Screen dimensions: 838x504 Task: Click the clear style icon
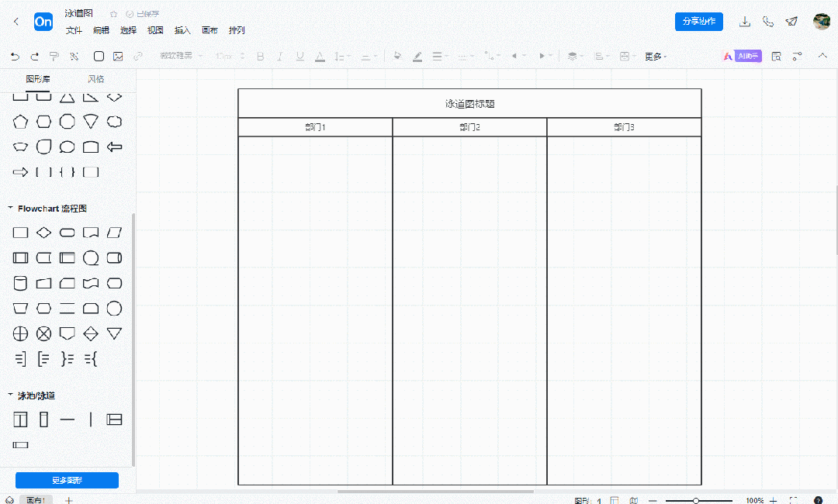coord(74,56)
